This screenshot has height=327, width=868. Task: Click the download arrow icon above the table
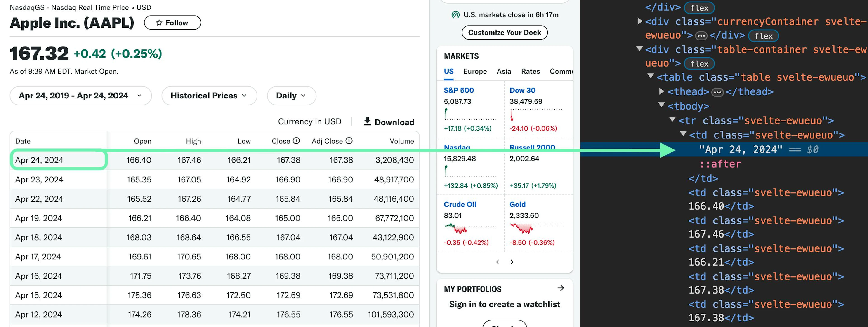[x=367, y=121]
